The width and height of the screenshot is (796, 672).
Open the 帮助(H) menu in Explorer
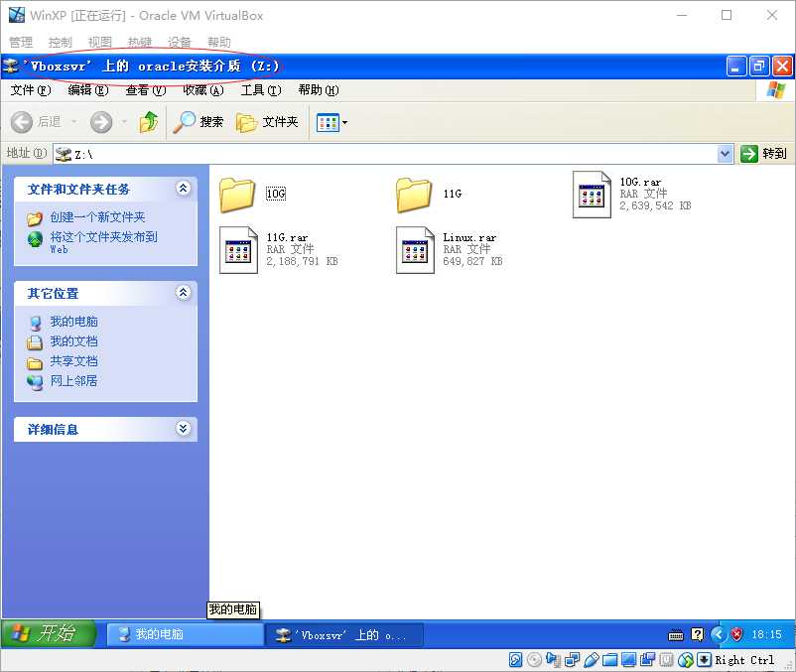click(x=319, y=90)
